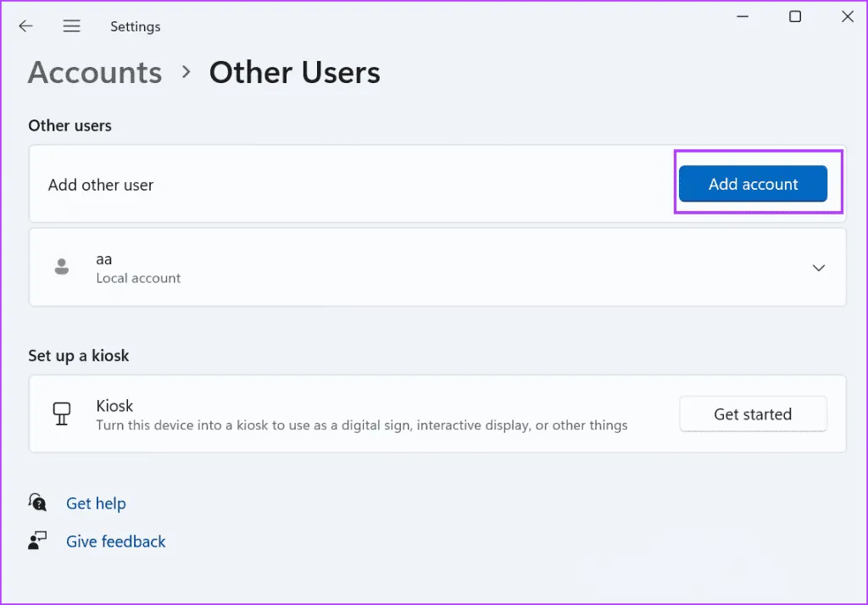Click the Kiosk display icon
The height and width of the screenshot is (605, 868).
click(62, 414)
